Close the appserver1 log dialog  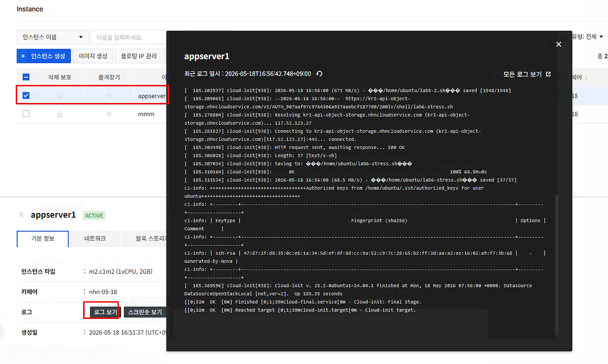tap(559, 44)
